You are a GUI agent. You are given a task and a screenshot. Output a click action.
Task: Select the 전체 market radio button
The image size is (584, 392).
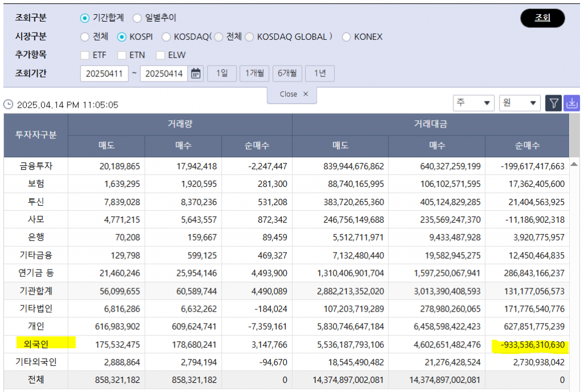coord(85,37)
